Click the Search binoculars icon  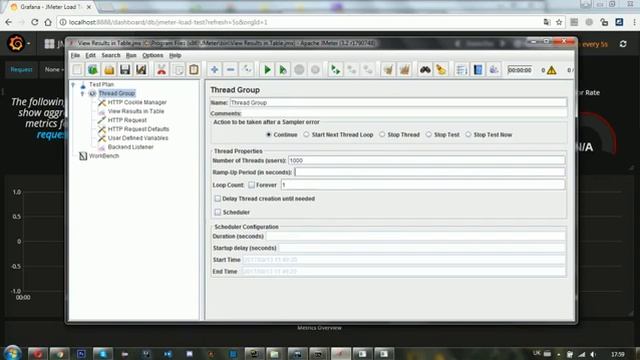pyautogui.click(x=425, y=70)
